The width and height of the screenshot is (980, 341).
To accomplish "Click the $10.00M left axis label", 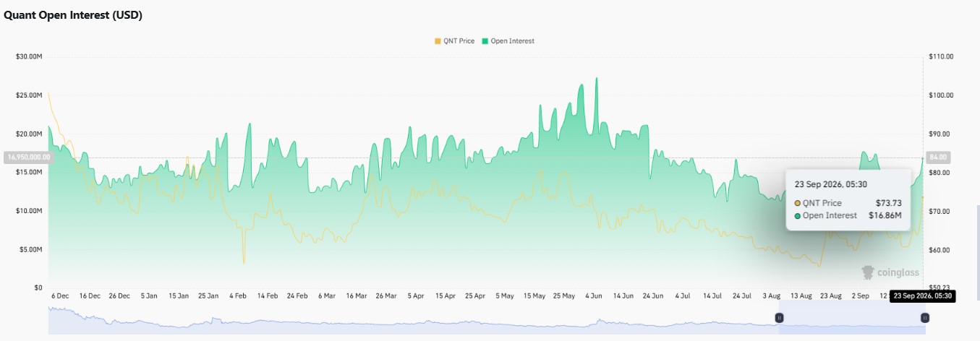I will (29, 211).
